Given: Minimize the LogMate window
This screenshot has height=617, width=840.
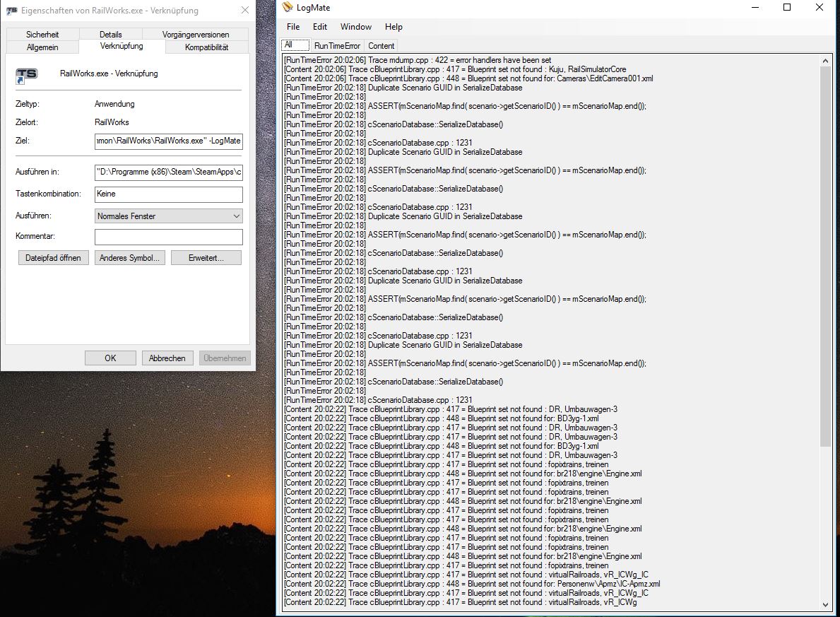Looking at the screenshot, I should click(x=755, y=8).
